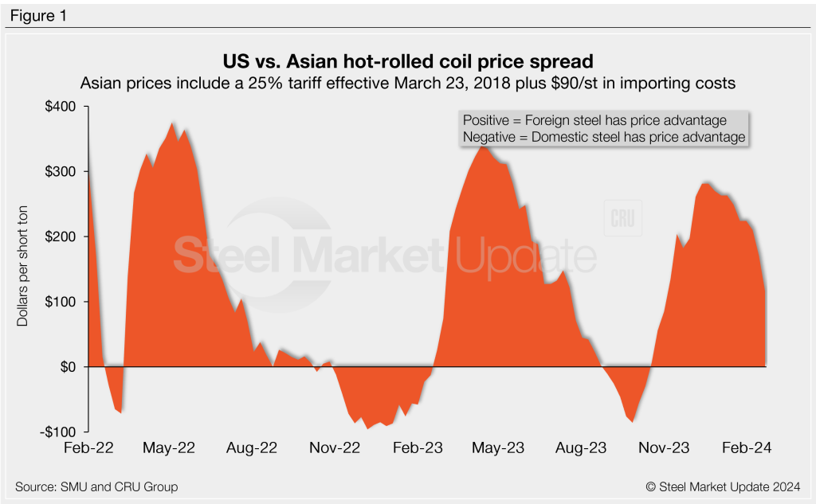The image size is (816, 504).
Task: Click the CRU logo watermark
Action: [623, 220]
